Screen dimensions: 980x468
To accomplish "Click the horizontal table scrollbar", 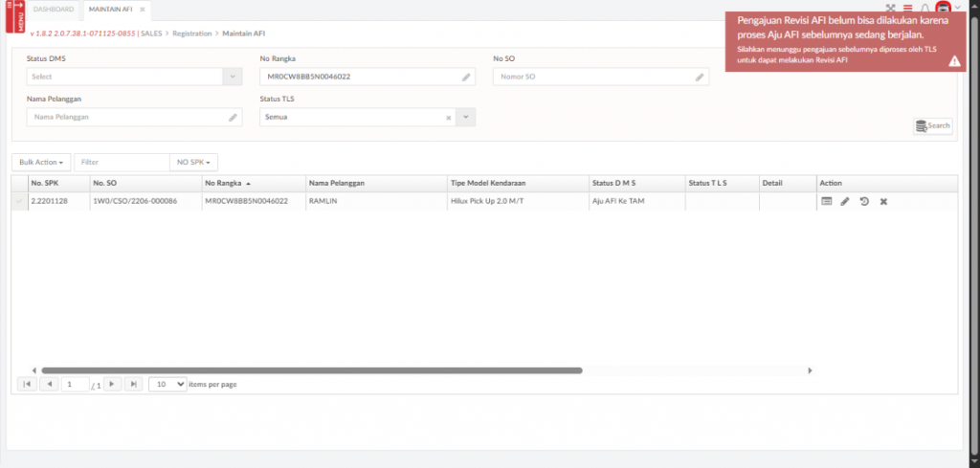I will pos(311,369).
